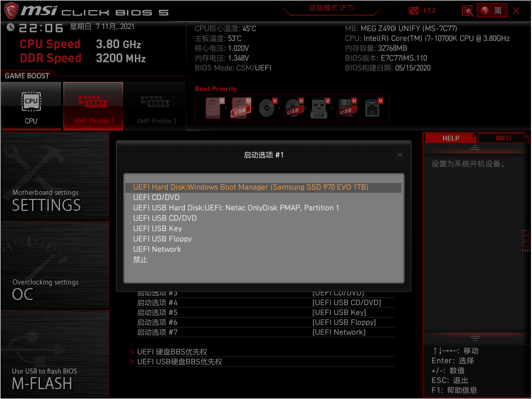
Task: Close the Boot Option #1 dialog
Action: point(400,155)
